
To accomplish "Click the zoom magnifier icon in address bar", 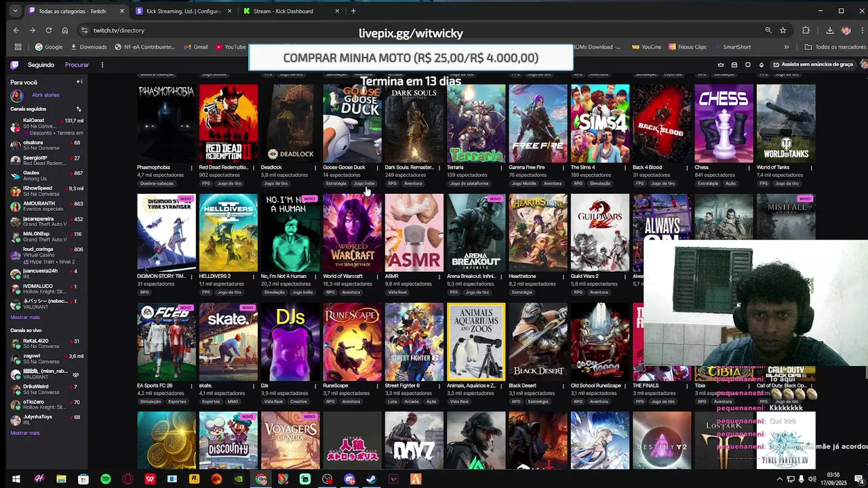I will pos(768,30).
